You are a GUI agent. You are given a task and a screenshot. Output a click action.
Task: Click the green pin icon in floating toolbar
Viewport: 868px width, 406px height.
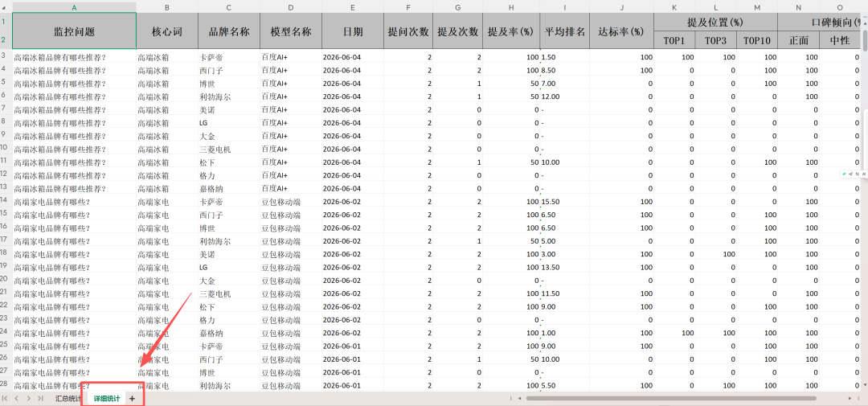pos(844,174)
